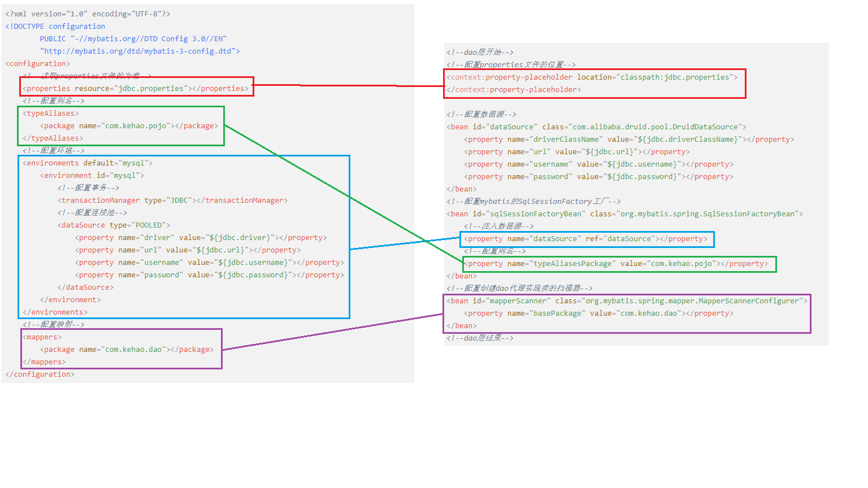Click the comment 配置环境
Image resolution: width=868 pixels, height=488 pixels.
(54, 150)
